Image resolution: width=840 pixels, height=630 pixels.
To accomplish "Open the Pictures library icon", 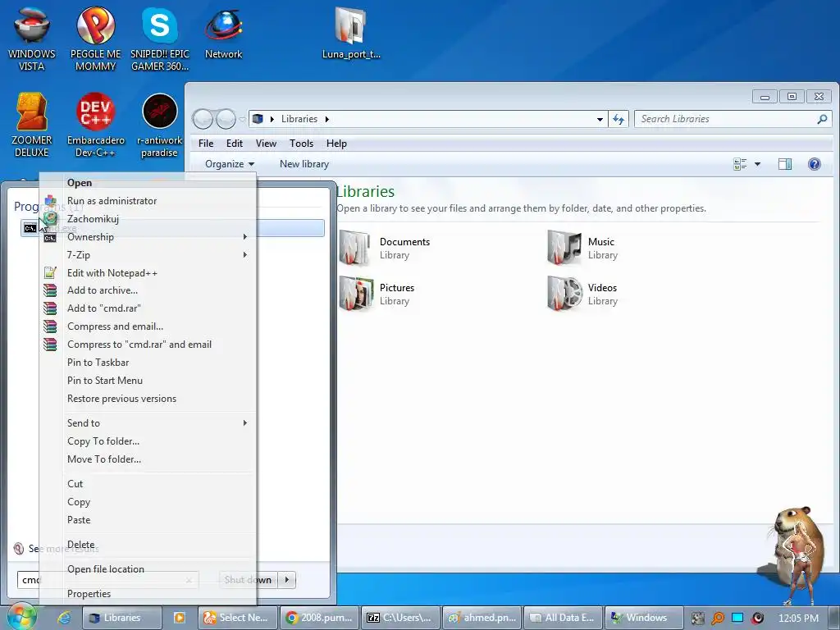I will pyautogui.click(x=355, y=294).
